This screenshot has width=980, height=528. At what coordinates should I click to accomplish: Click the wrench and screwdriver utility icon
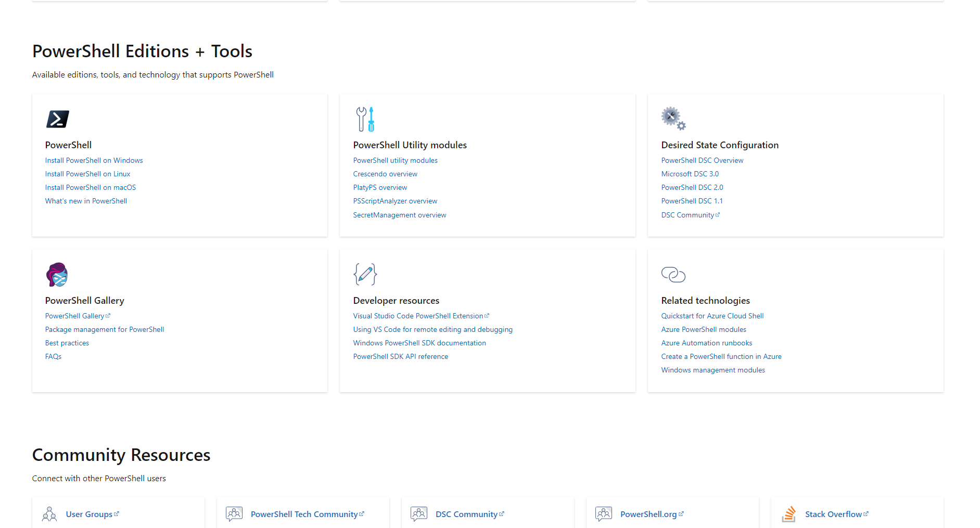(365, 119)
